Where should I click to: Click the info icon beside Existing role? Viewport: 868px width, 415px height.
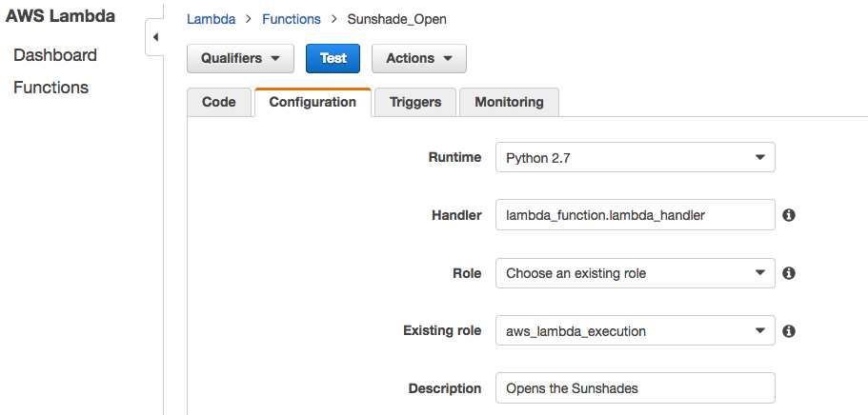789,331
